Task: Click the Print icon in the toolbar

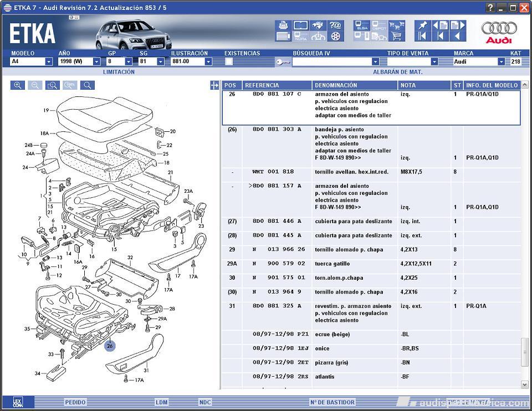Action: pos(283,25)
